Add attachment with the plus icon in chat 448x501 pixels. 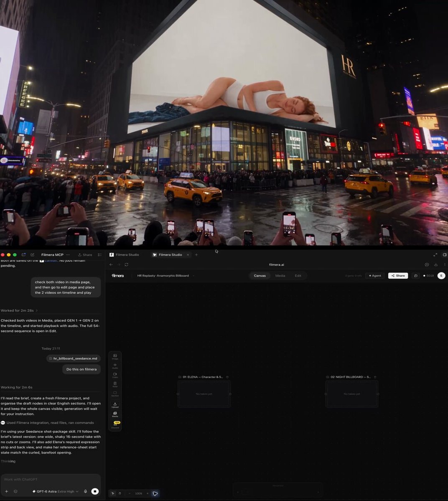tap(6, 491)
